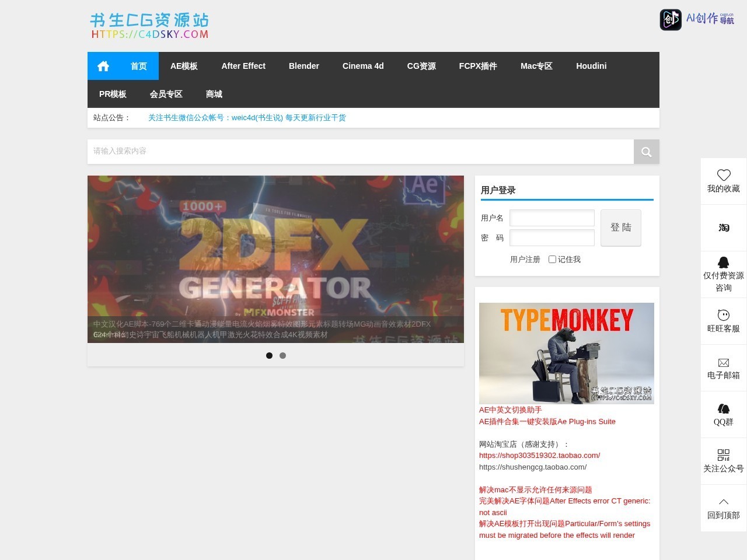Open the Houdini menu item
747x560 pixels.
point(591,66)
